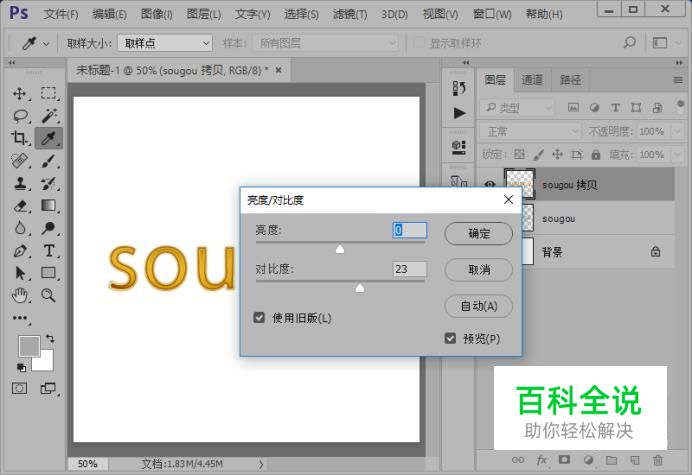The width and height of the screenshot is (692, 475).
Task: Select the Zoom tool
Action: coord(49,295)
